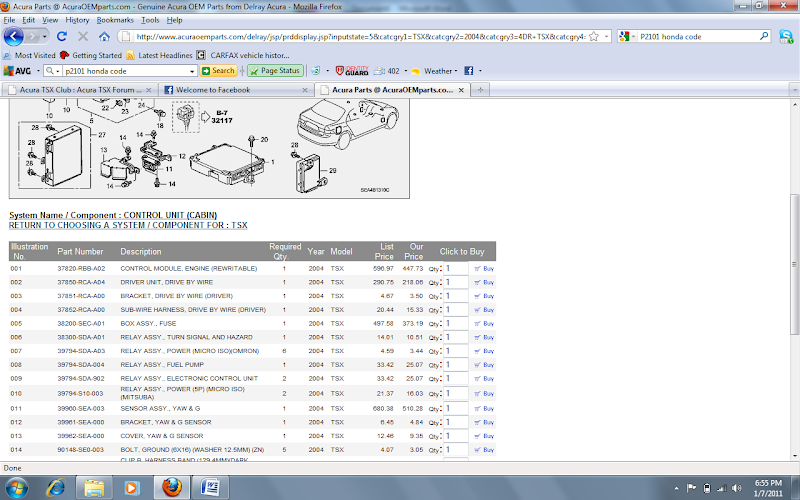This screenshot has height=500, width=800.
Task: Open the Windows Start orb
Action: 17,488
